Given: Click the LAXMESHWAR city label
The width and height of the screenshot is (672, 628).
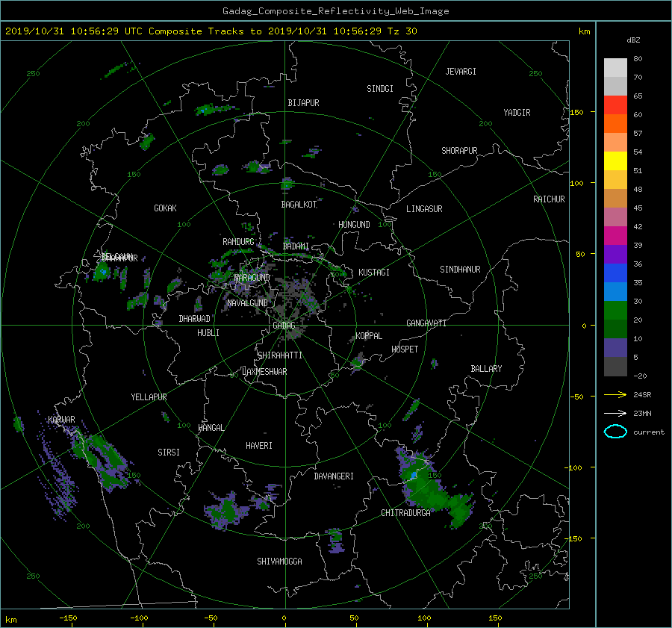Looking at the screenshot, I should 264,372.
